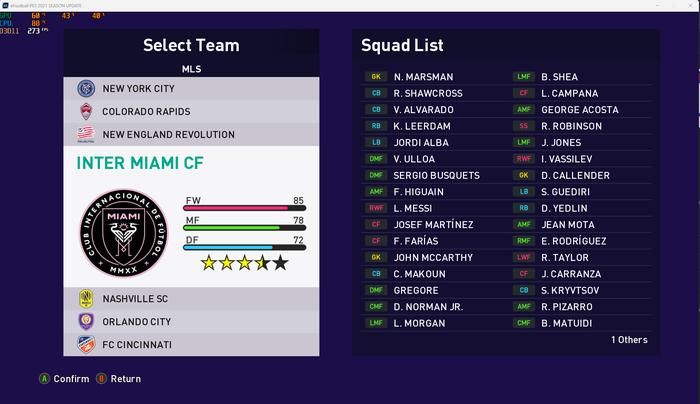Click the New York City club crest
Image resolution: width=700 pixels, height=404 pixels.
86,88
